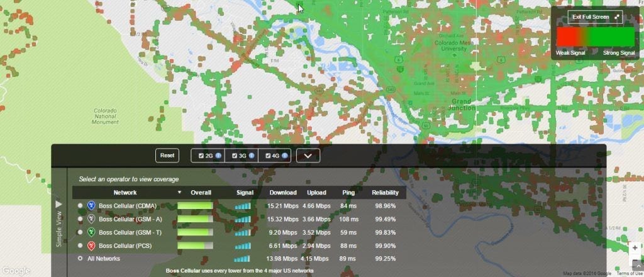644x277 pixels.
Task: Click the 13.98 Mbps download value
Action: click(282, 259)
